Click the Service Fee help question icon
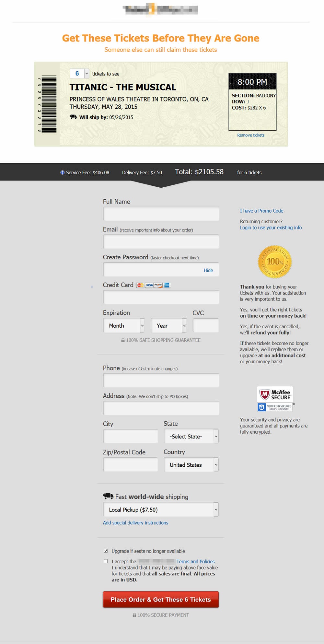 [x=63, y=172]
